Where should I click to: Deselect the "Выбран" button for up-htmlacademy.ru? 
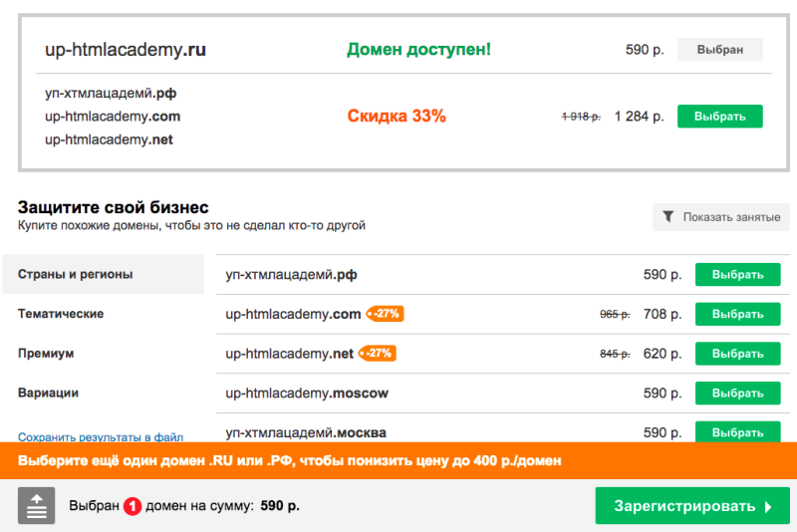[719, 50]
